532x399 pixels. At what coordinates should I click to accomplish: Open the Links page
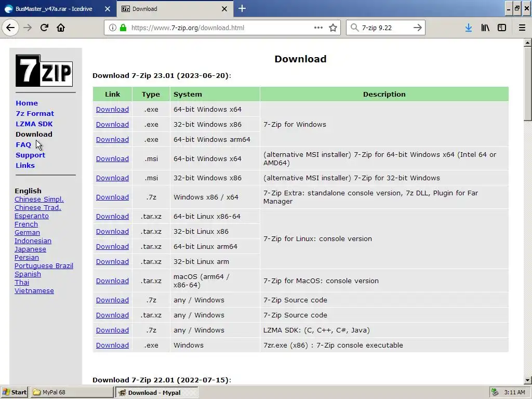click(25, 166)
